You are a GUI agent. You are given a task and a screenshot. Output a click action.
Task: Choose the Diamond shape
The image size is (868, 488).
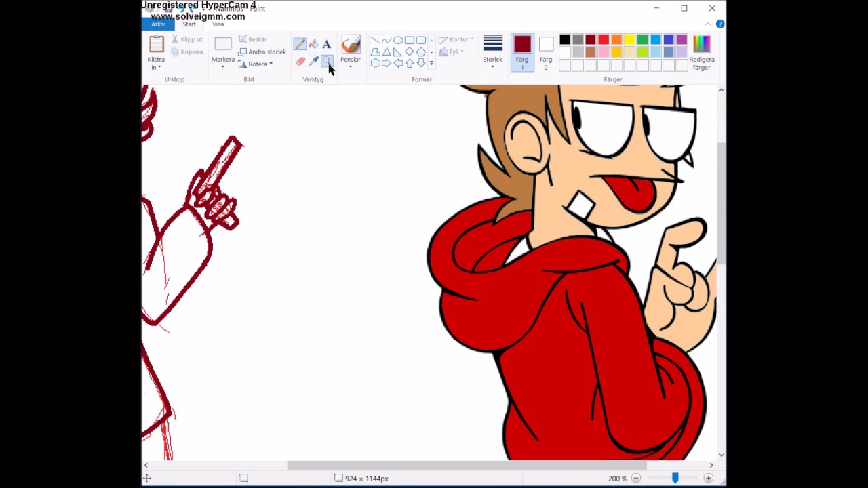point(410,52)
